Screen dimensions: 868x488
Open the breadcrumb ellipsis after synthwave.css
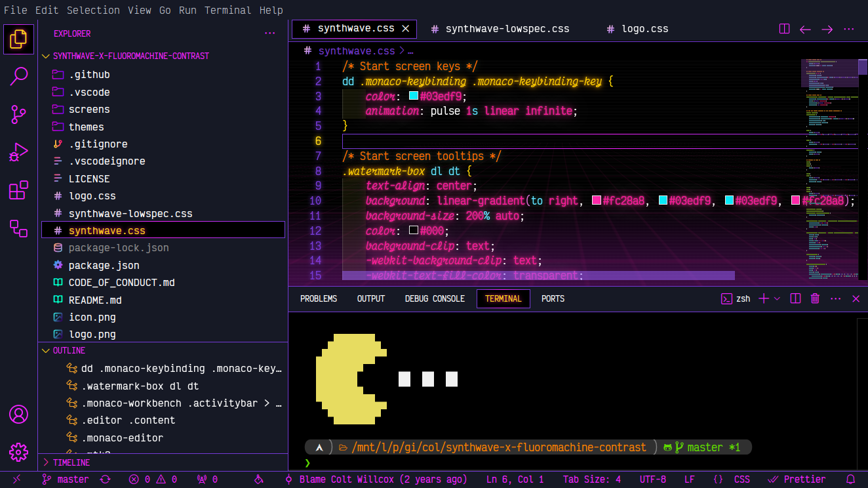click(x=410, y=51)
